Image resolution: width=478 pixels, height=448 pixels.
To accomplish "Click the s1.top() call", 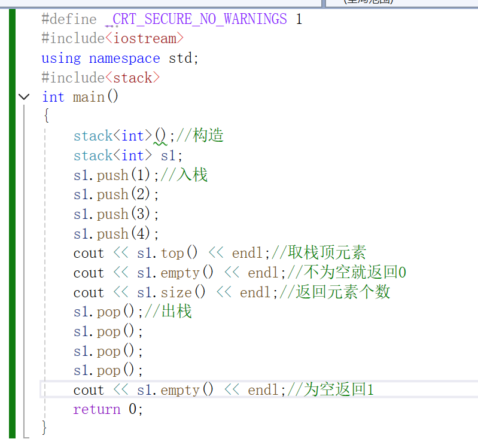I will tap(167, 253).
